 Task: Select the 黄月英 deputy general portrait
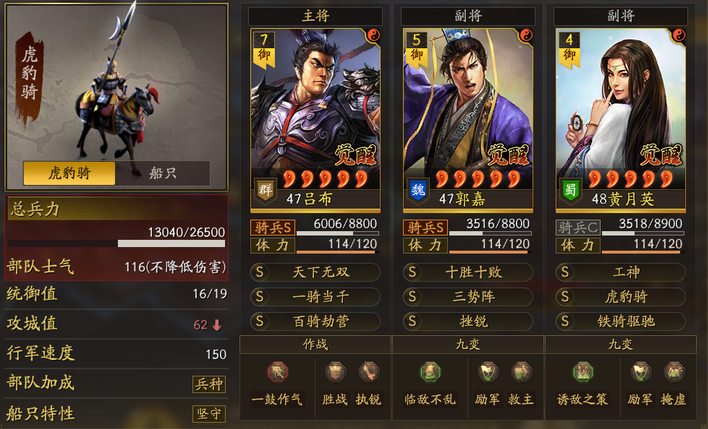[x=620, y=120]
